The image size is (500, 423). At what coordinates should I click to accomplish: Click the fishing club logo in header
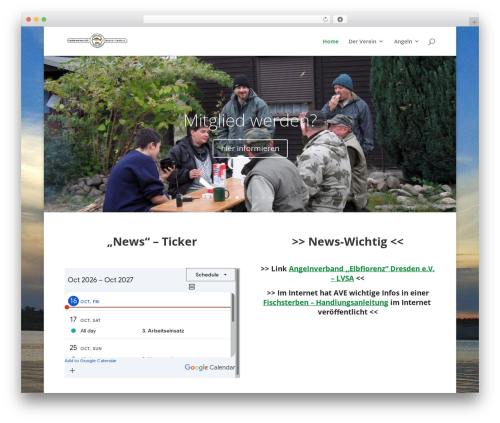97,41
